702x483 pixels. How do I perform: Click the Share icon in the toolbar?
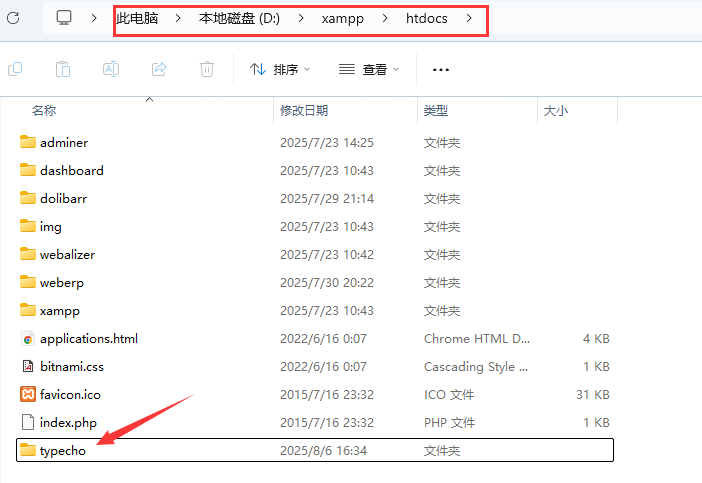click(159, 69)
